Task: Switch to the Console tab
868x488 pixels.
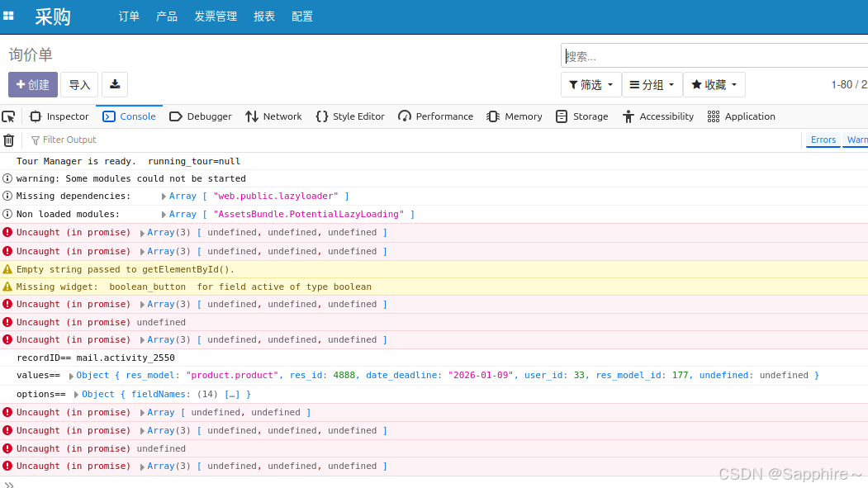Action: pos(129,116)
